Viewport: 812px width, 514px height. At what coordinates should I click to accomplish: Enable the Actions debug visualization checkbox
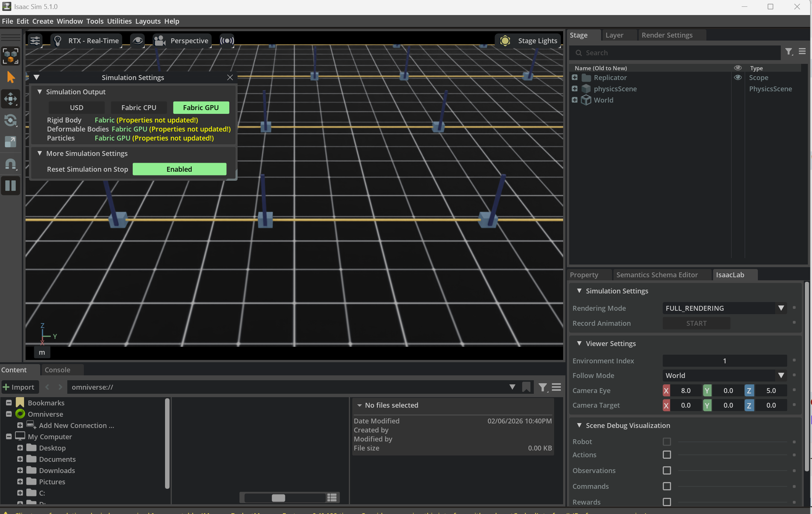667,455
